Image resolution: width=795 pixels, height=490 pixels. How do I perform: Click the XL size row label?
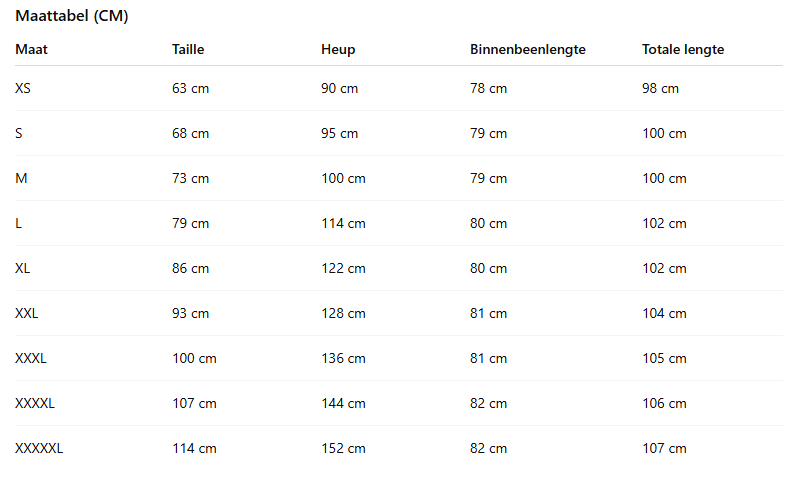(23, 268)
